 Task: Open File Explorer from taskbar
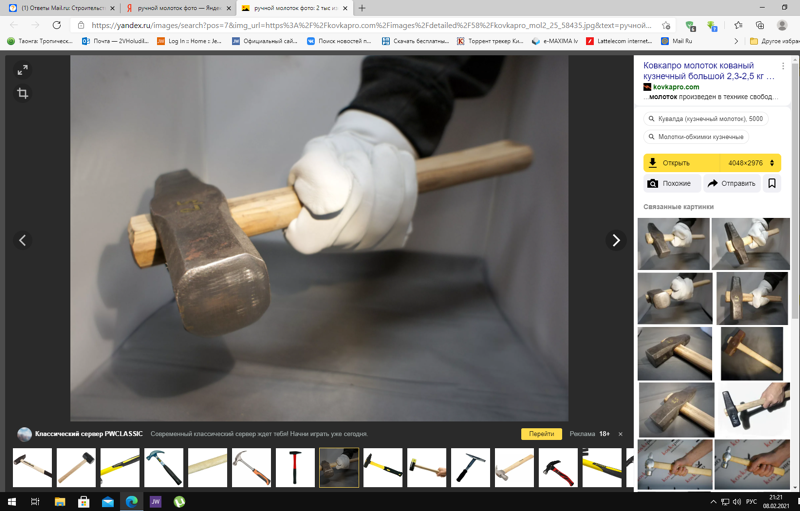click(60, 502)
